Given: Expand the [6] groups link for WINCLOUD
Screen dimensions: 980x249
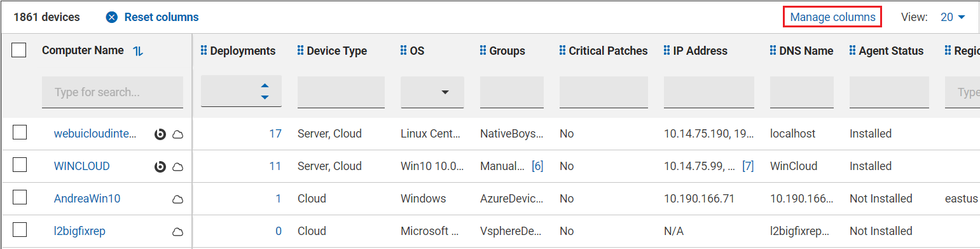Looking at the screenshot, I should click(537, 166).
